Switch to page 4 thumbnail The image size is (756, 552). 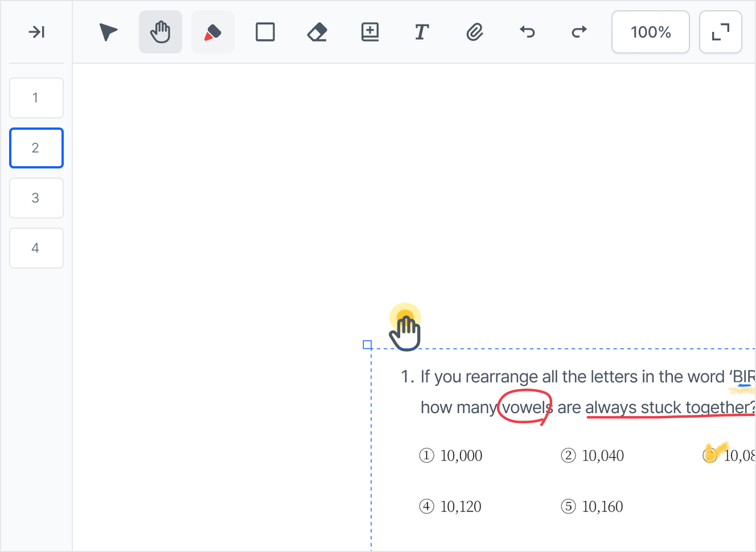pyautogui.click(x=36, y=248)
